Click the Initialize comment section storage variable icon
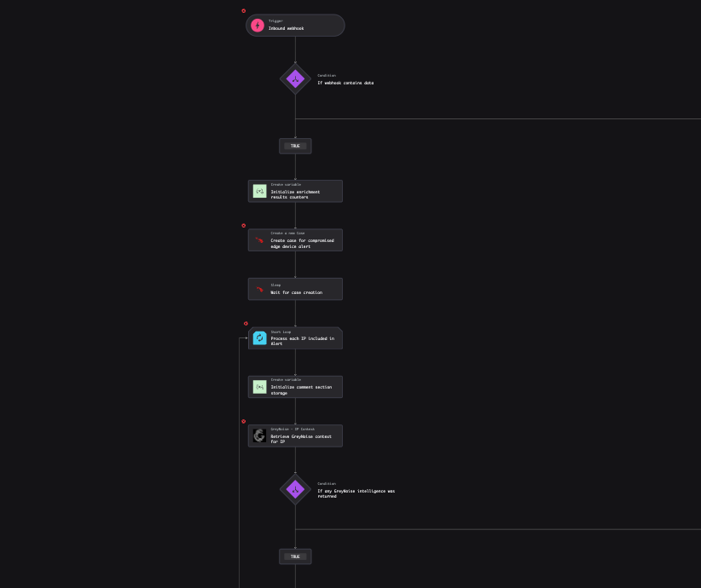The width and height of the screenshot is (701, 588). point(260,387)
